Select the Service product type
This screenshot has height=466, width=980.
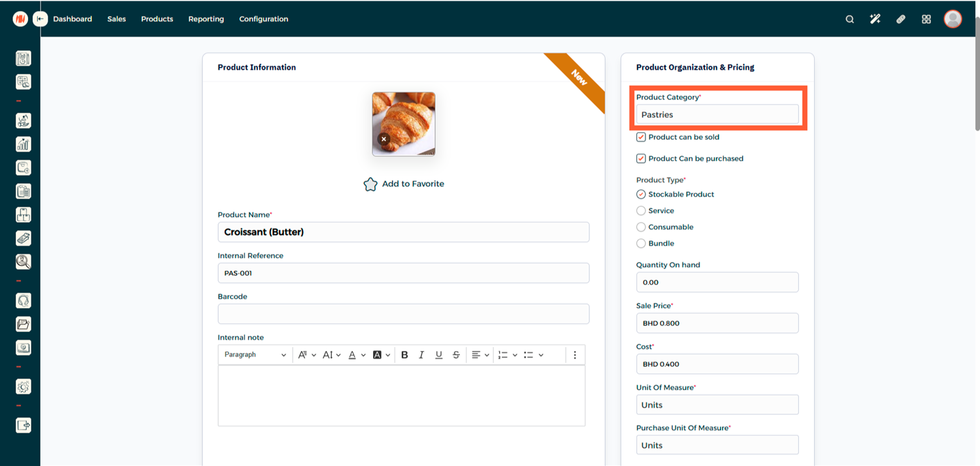click(641, 210)
